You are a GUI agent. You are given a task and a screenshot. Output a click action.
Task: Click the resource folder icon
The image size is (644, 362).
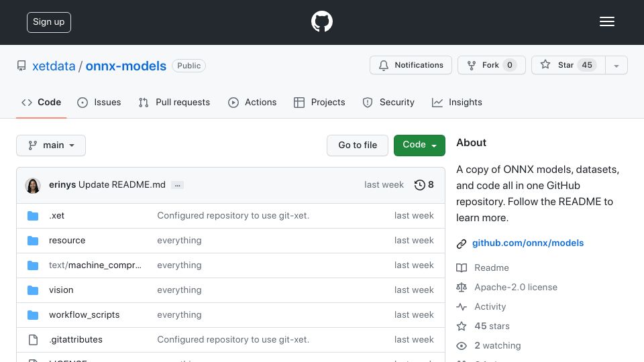[33, 241]
